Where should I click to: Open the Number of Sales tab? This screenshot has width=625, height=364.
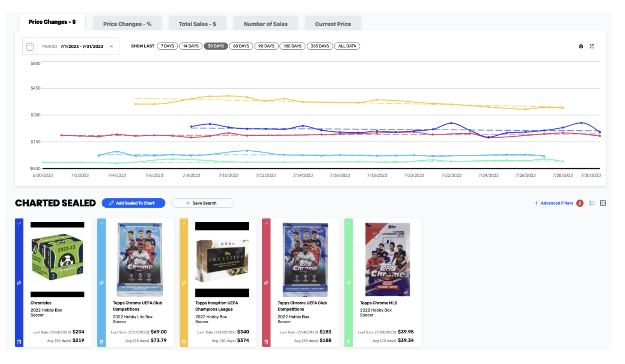point(266,24)
